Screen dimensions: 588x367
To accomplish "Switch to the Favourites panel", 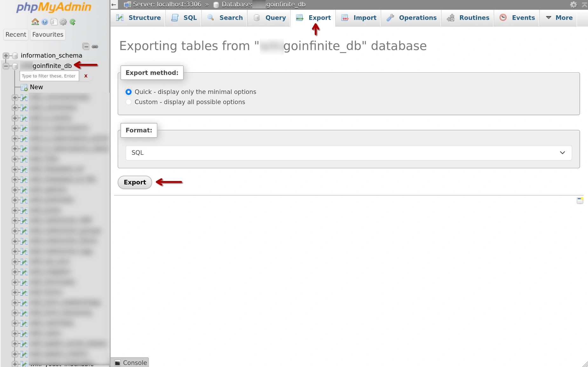I will point(47,35).
